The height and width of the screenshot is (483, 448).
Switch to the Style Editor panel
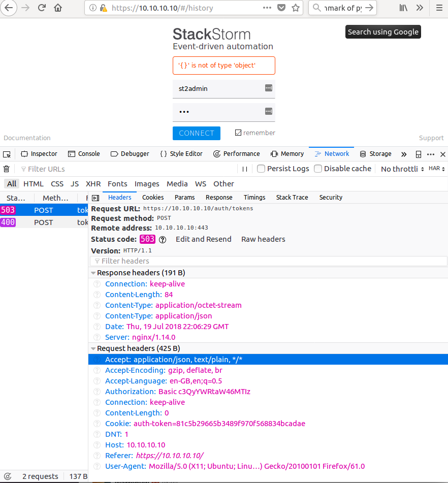coord(181,153)
